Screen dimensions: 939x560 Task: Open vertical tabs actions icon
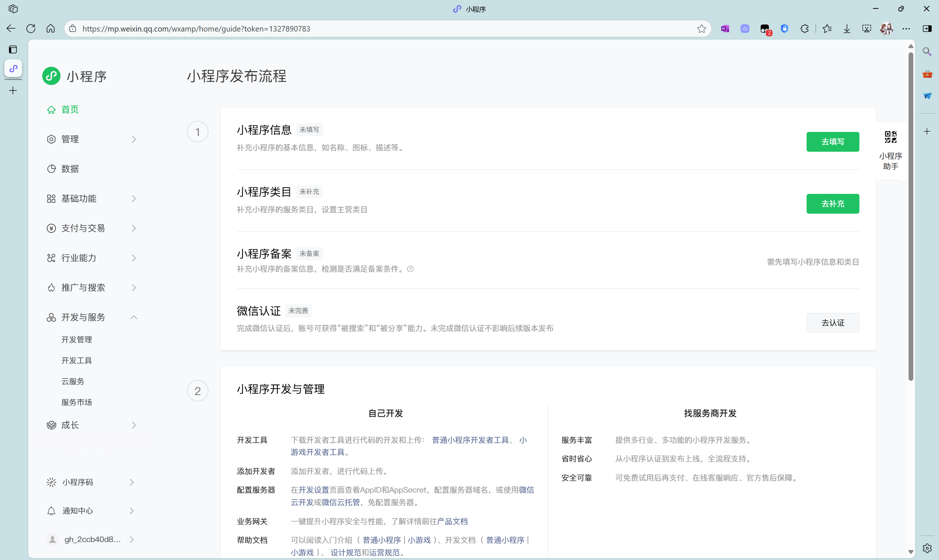pos(13,49)
